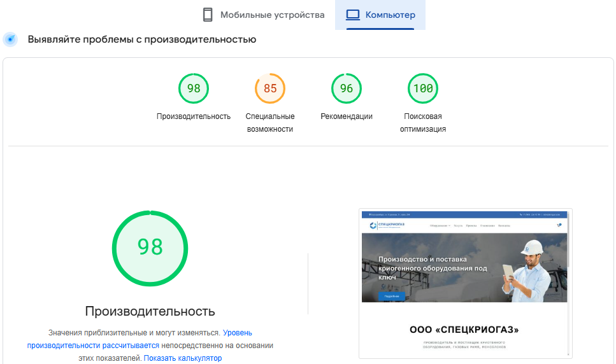Click the ООО «СПЕЦКРИОГАЗ» page screenshot thumbnail
Viewport: 616px width, 364px height.
tap(465, 283)
